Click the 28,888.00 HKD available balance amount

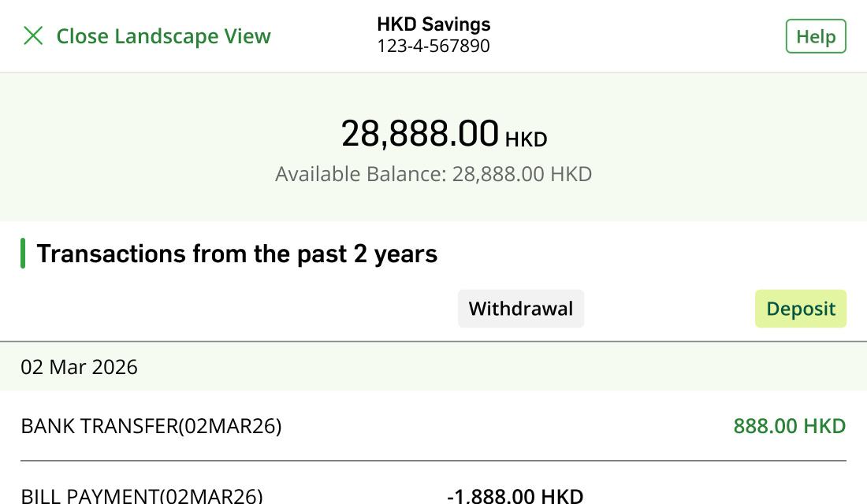[x=522, y=174]
